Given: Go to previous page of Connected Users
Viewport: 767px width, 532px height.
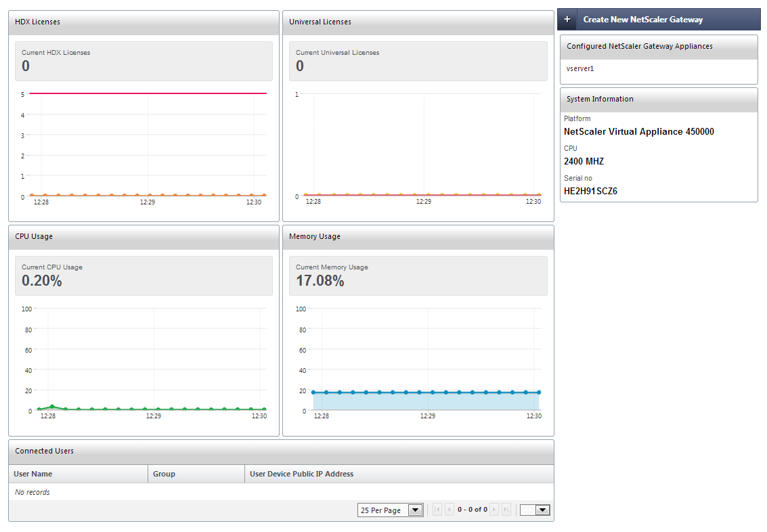Looking at the screenshot, I should click(x=450, y=510).
